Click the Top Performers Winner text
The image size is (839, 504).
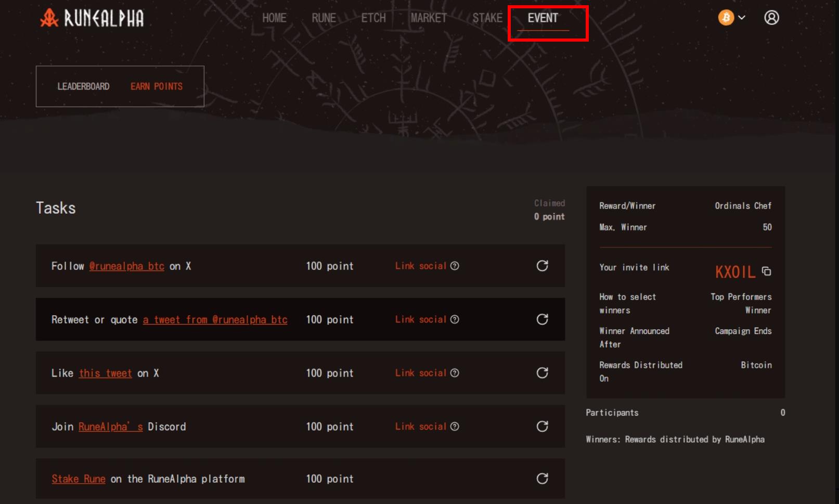point(741,303)
